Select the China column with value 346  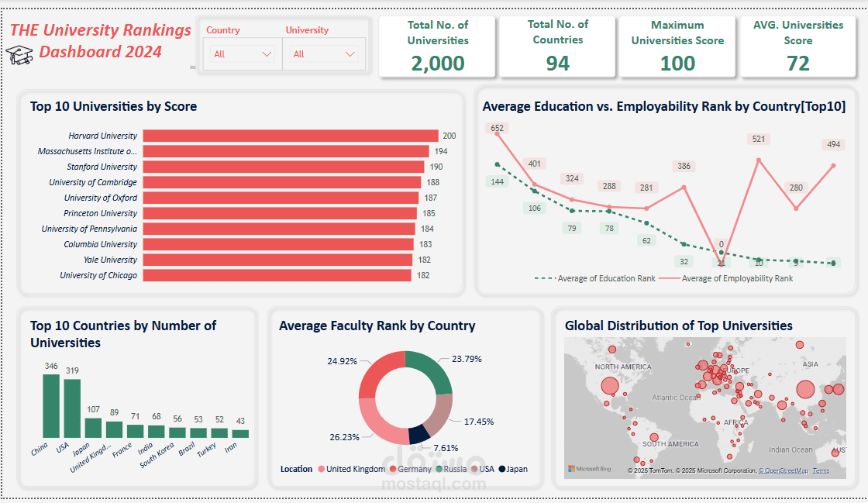click(51, 406)
